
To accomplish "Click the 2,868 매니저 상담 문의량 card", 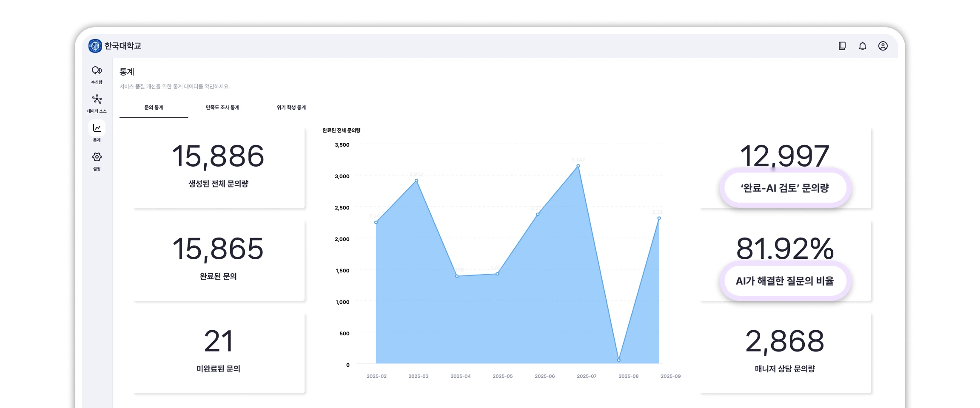I will pyautogui.click(x=785, y=353).
